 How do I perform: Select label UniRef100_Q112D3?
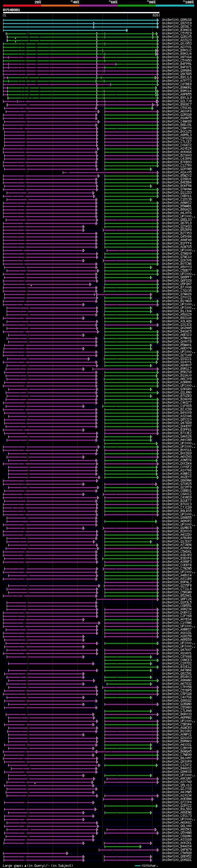(177, 193)
